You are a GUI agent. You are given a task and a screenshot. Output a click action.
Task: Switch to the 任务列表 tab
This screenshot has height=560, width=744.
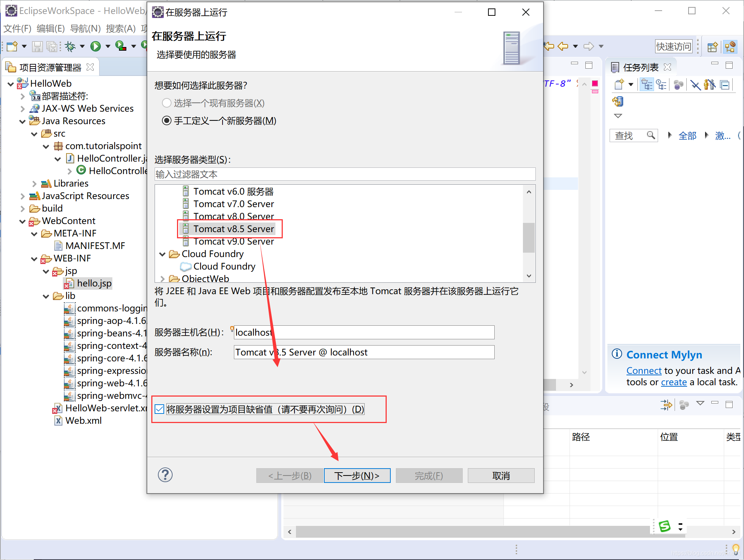pos(640,67)
